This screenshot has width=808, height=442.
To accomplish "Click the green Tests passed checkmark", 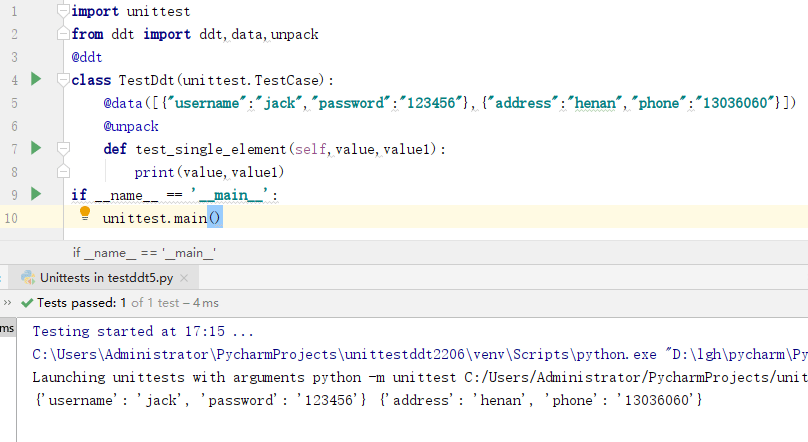I will tap(27, 302).
